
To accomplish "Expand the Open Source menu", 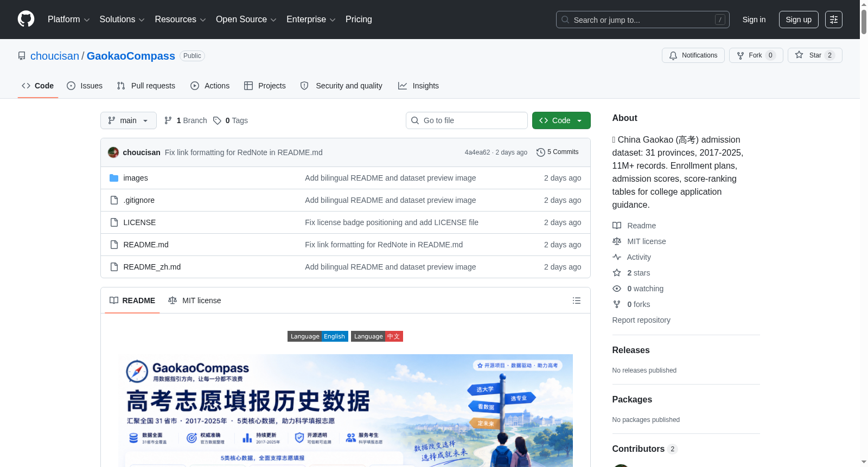I will (246, 20).
